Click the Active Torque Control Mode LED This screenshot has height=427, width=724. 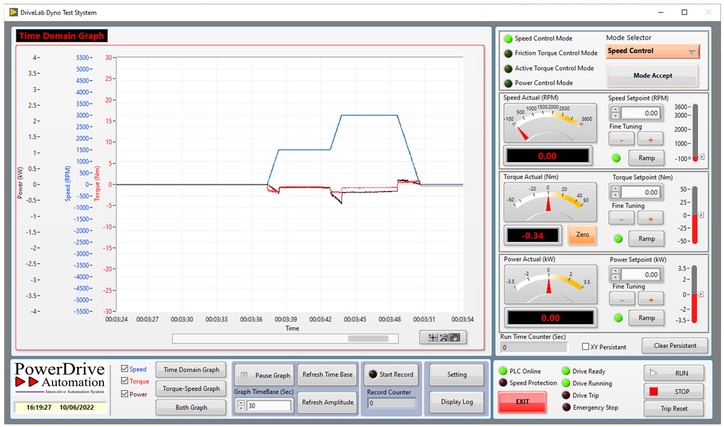click(508, 69)
